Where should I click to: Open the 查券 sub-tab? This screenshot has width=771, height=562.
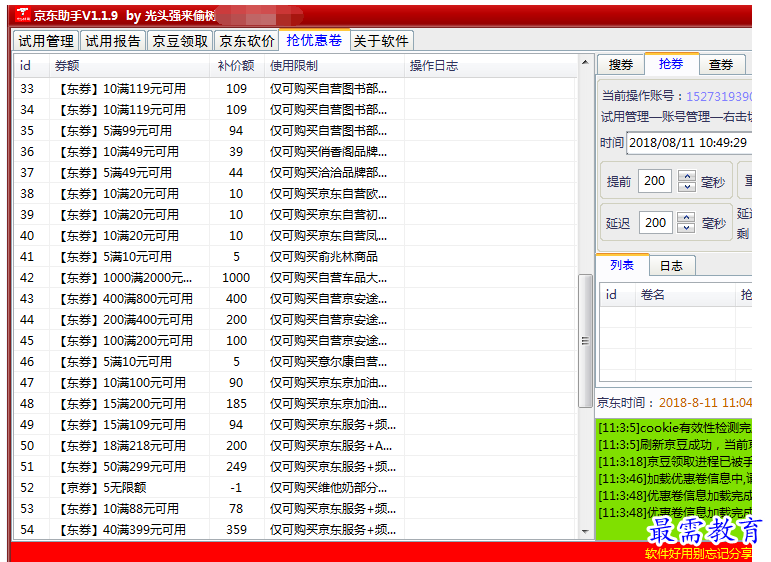coord(721,64)
